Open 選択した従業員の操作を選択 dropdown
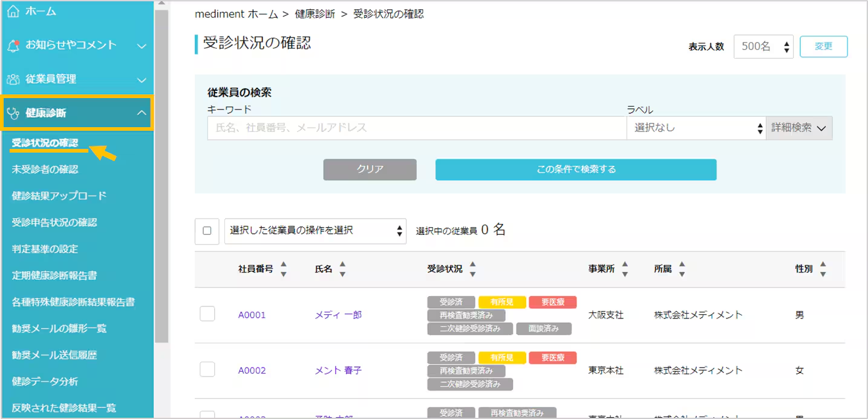Screen dimensions: 868x419 click(315, 231)
